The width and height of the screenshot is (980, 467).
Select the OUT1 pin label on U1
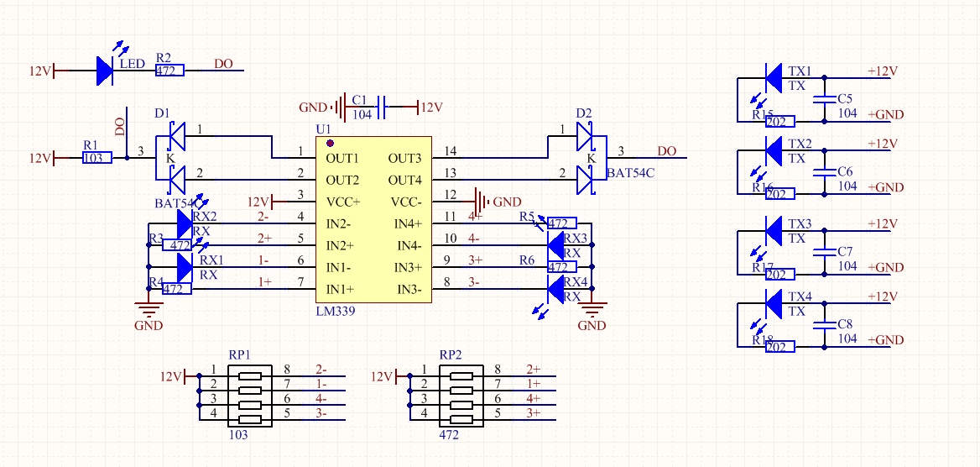pyautogui.click(x=342, y=158)
